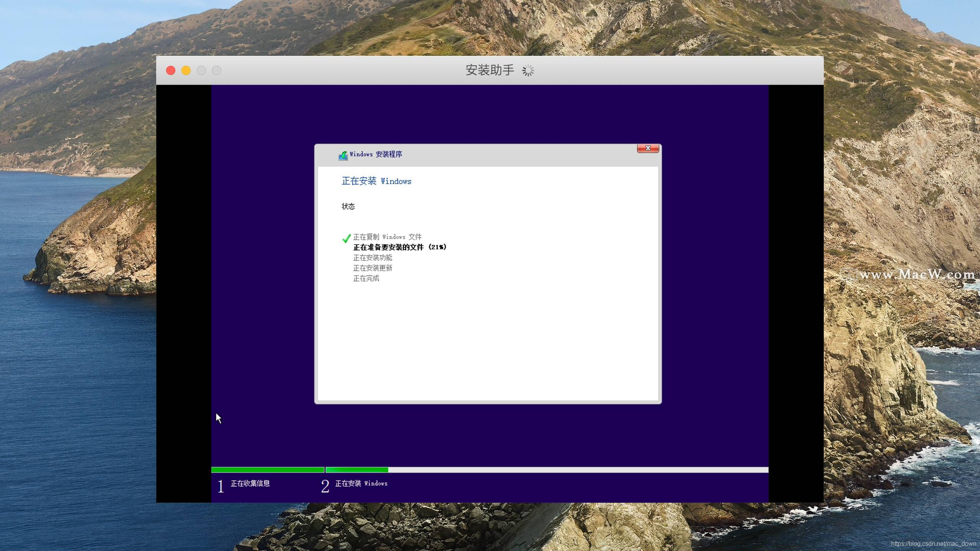Select the 正在完成 step

pos(366,278)
